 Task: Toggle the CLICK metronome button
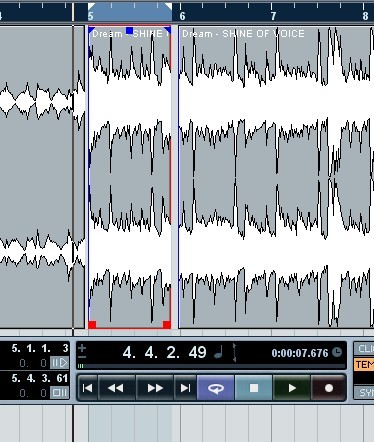click(x=364, y=349)
